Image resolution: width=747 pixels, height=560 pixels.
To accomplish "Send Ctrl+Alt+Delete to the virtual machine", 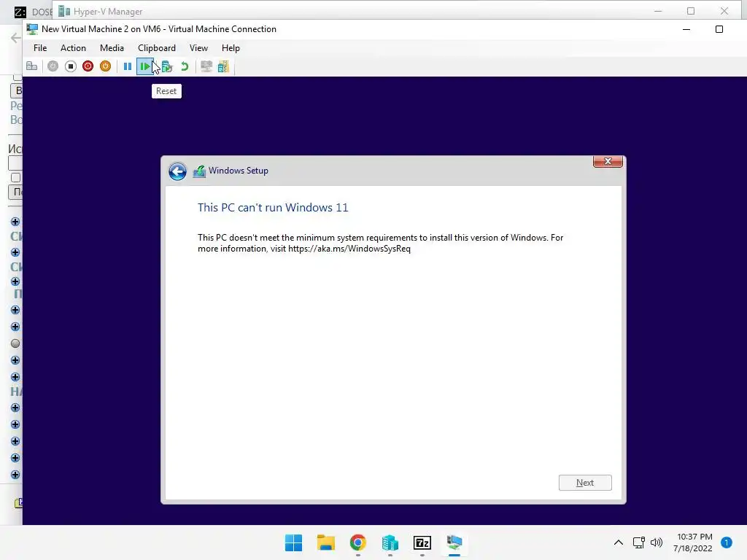I will pyautogui.click(x=32, y=66).
